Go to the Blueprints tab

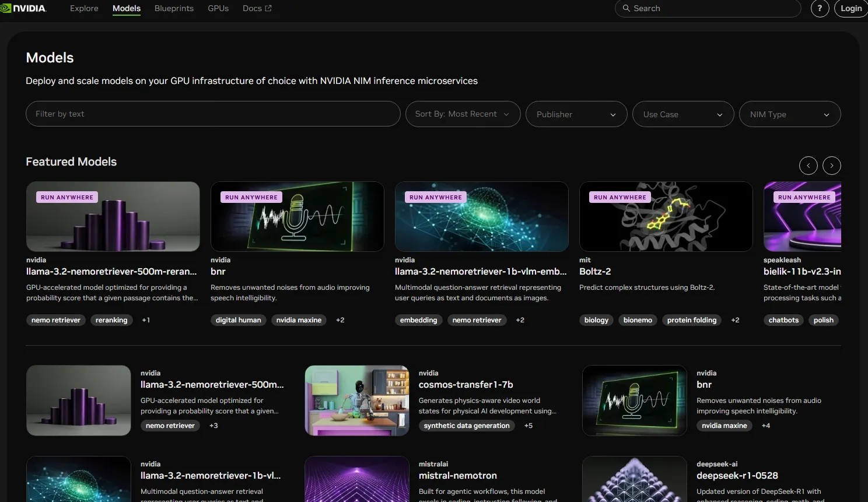tap(174, 8)
